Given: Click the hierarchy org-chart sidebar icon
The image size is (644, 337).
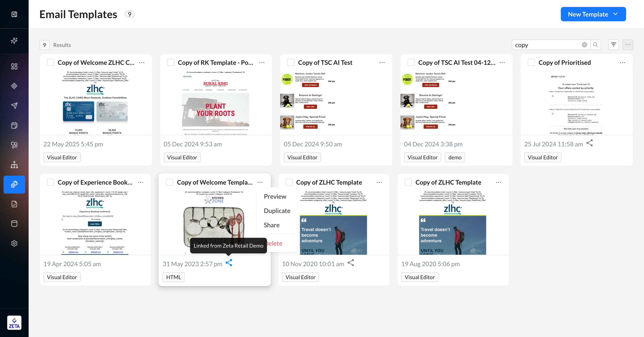Looking at the screenshot, I should pos(14,165).
